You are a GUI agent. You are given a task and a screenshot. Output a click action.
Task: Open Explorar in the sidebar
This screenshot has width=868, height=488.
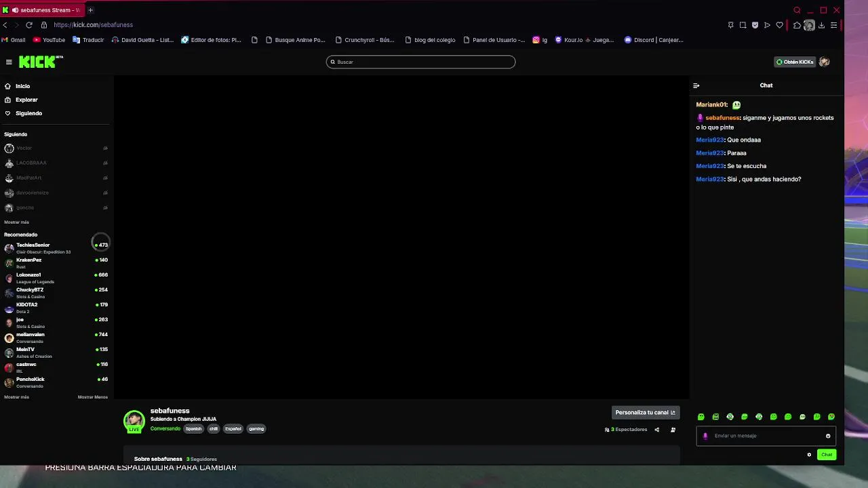pos(26,100)
